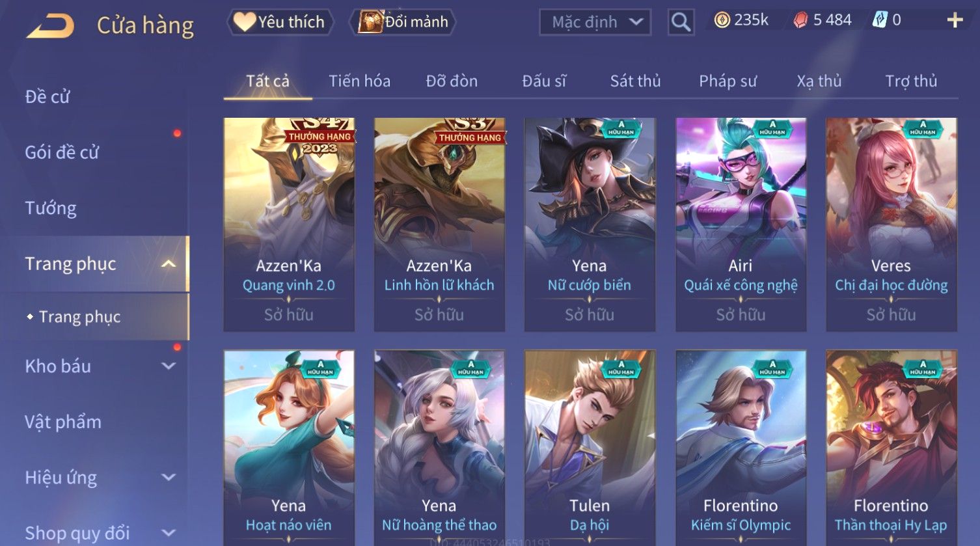Switch to the Pháp sư tab
Image resolution: width=980 pixels, height=546 pixels.
coord(728,81)
